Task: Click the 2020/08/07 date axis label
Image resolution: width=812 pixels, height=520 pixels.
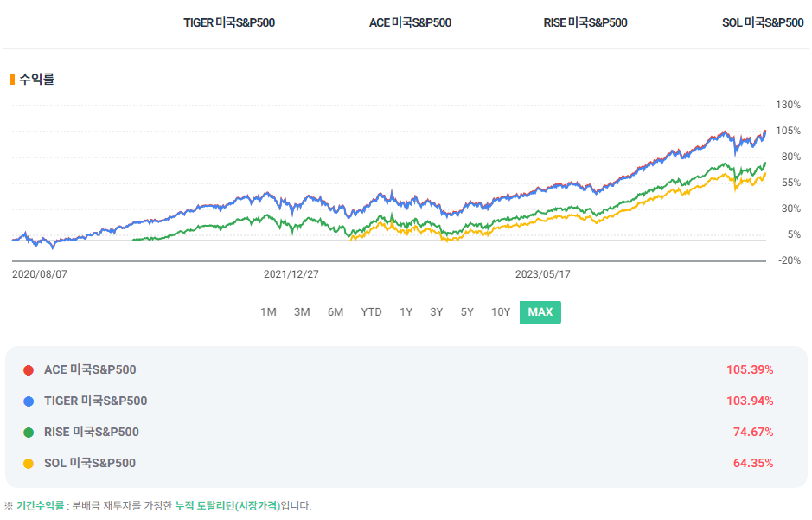Action: 40,274
